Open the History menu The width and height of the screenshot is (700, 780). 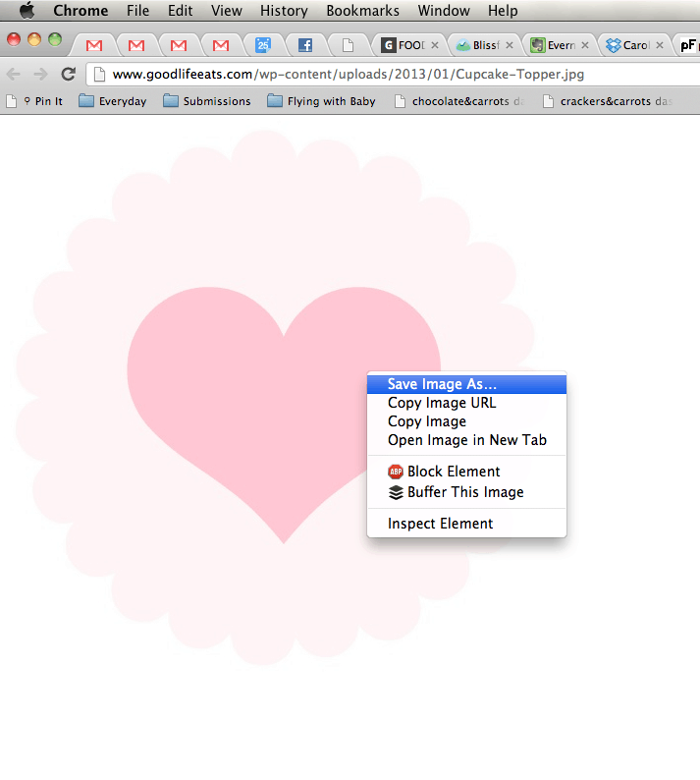click(284, 11)
